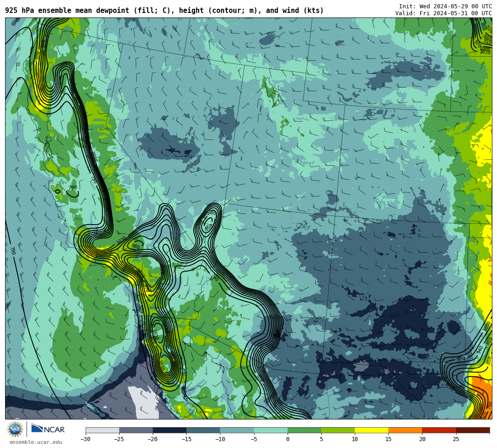
Task: Click the 'Valid: Fri 2024-05-31 00 UTC' text
Action: pos(444,13)
